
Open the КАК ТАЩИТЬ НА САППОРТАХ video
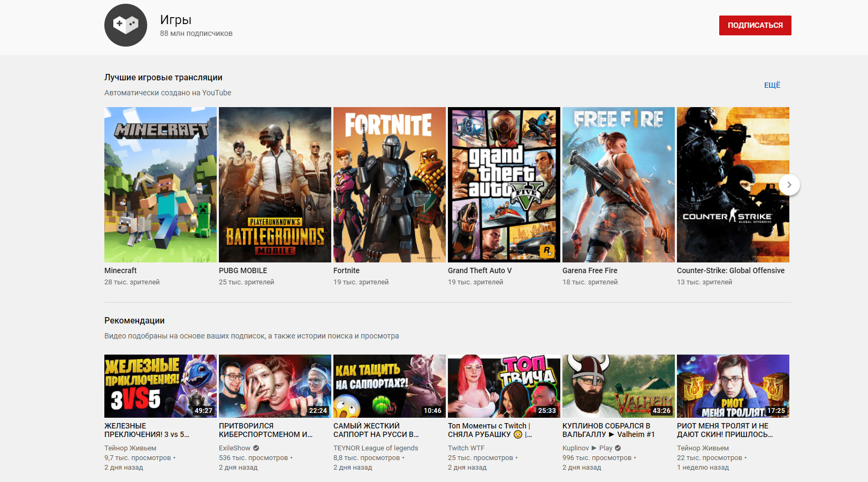click(x=390, y=386)
